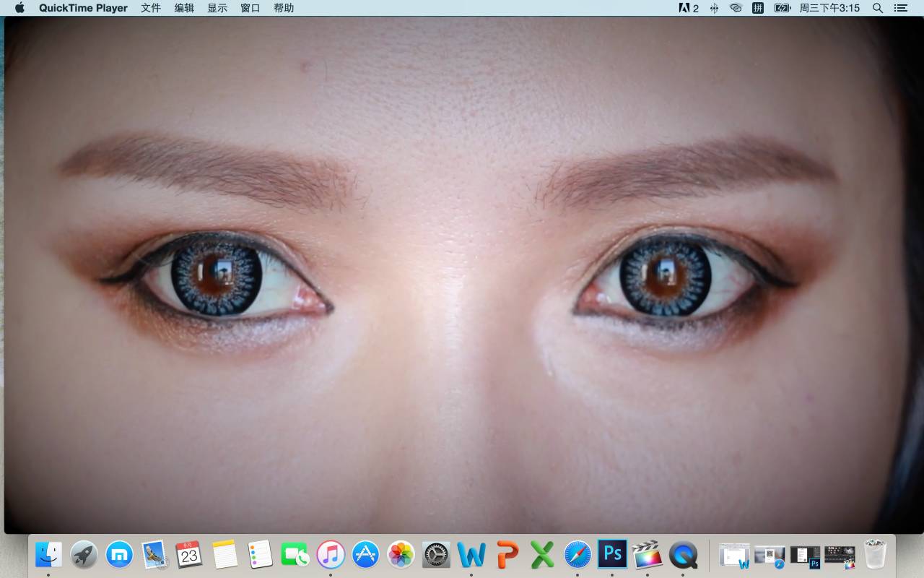Restore the minimized WPS document window
Image resolution: width=924 pixels, height=578 pixels.
[734, 555]
